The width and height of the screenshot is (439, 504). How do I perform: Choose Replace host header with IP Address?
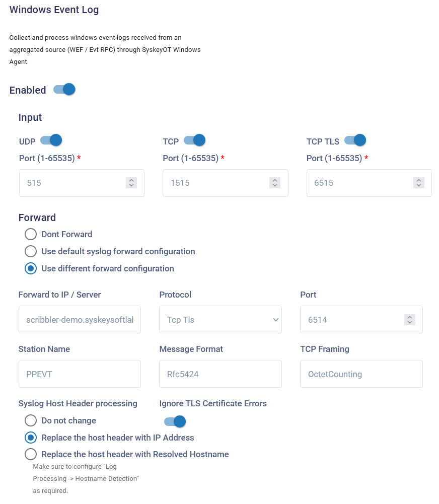click(x=31, y=438)
